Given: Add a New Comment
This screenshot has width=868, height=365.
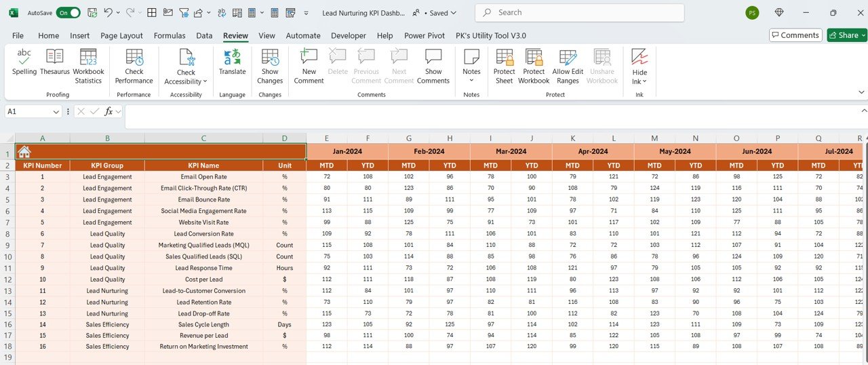Looking at the screenshot, I should pyautogui.click(x=309, y=66).
